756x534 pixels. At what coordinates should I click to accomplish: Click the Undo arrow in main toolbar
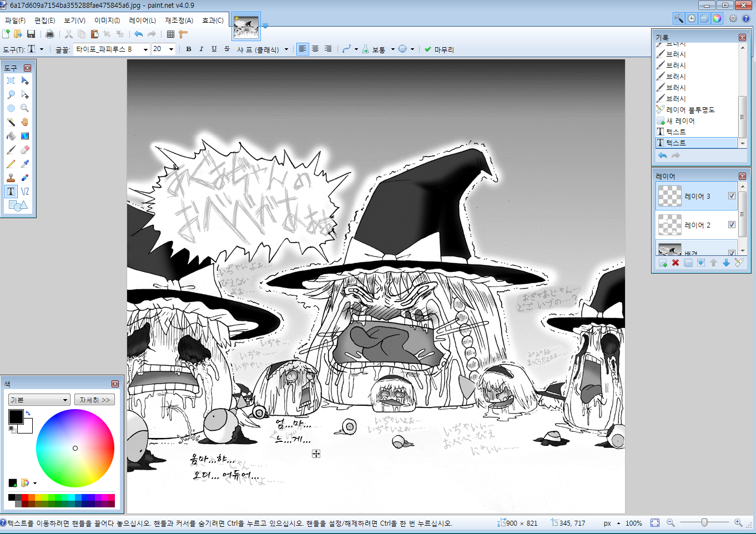[139, 34]
